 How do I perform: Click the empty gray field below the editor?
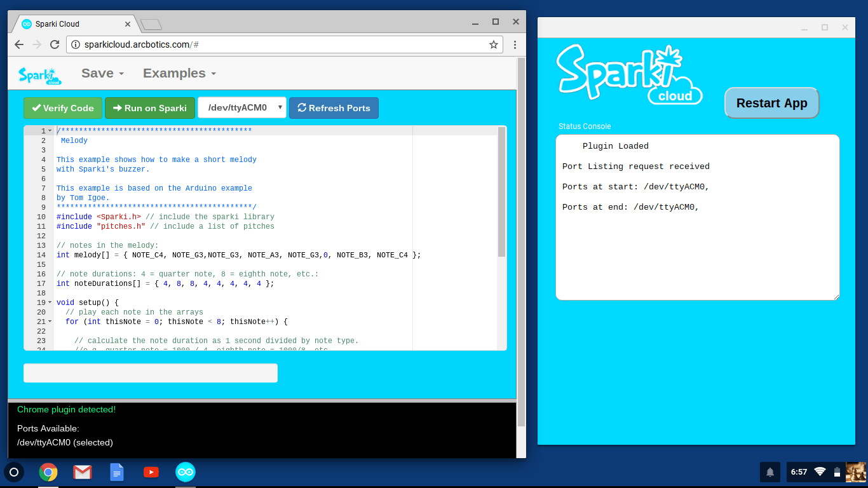(151, 373)
